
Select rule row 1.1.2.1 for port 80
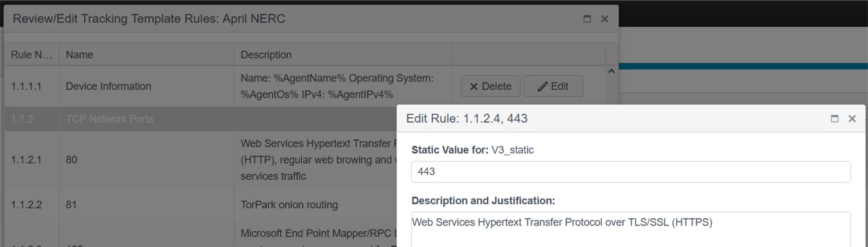[x=200, y=159]
